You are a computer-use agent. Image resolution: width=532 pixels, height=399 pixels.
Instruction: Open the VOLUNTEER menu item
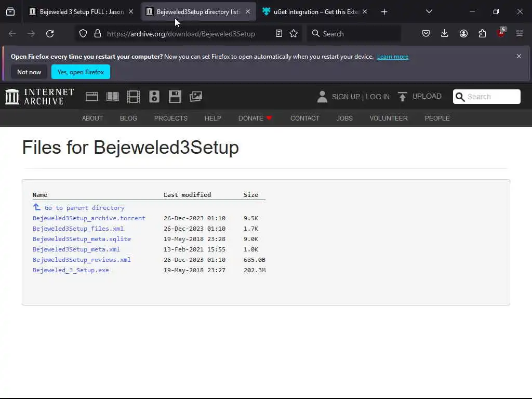point(389,118)
